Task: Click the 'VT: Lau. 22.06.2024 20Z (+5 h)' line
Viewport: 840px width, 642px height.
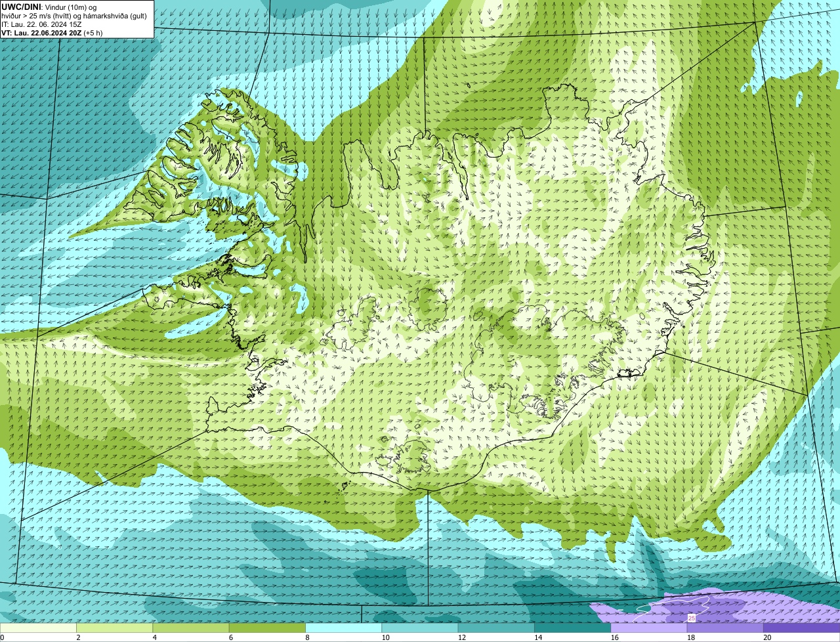Action: [52, 33]
